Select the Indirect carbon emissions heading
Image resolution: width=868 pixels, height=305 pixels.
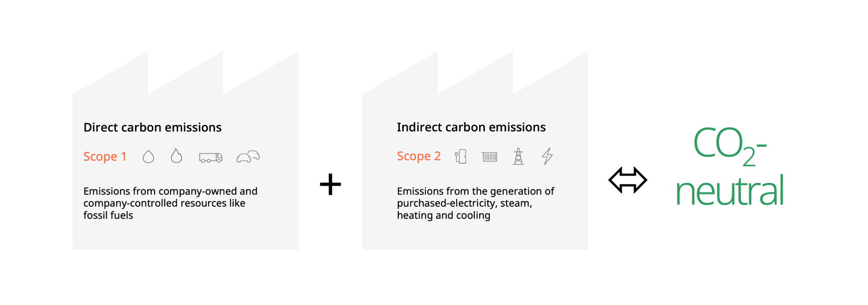[x=471, y=127]
